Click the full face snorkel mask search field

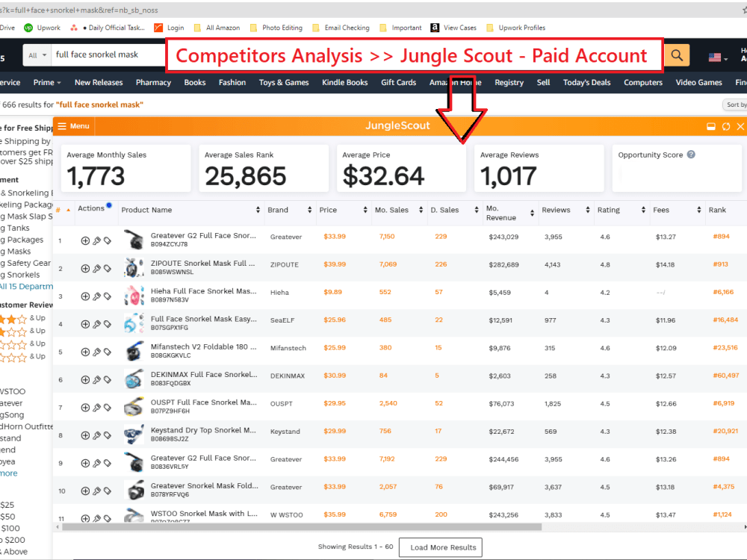coord(108,55)
